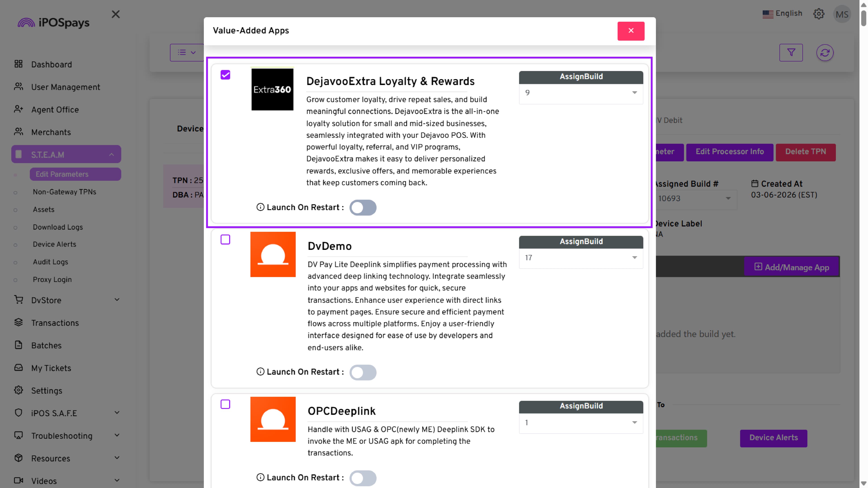Toggle DejavooExtra Launch On Restart switch
The width and height of the screenshot is (868, 488).
coord(363,207)
